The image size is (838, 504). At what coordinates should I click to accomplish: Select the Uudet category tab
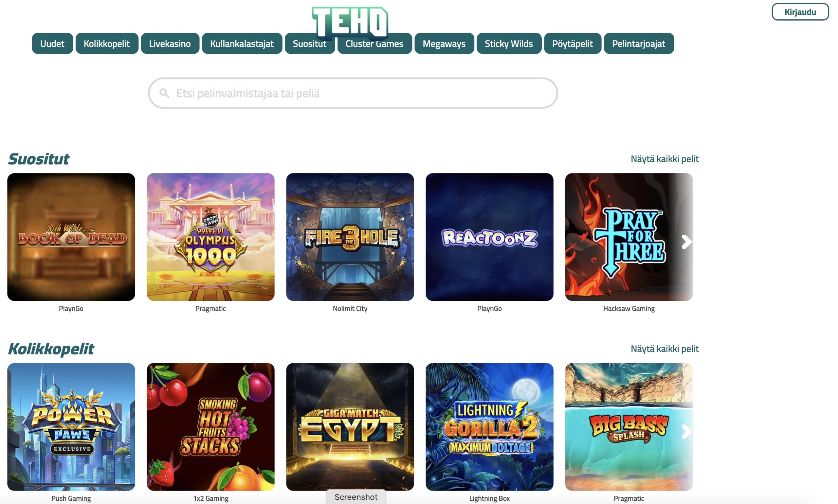tap(52, 44)
